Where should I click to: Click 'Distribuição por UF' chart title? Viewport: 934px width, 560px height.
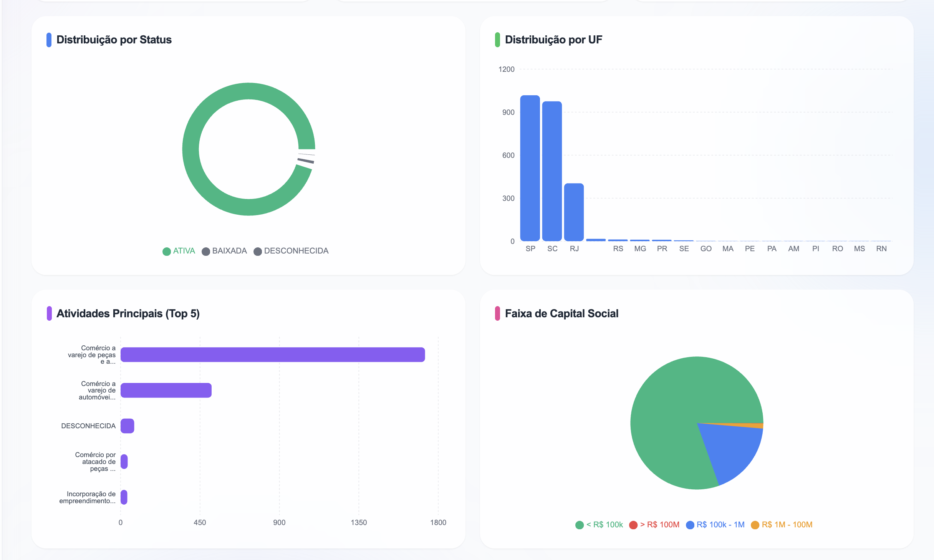[x=553, y=40]
